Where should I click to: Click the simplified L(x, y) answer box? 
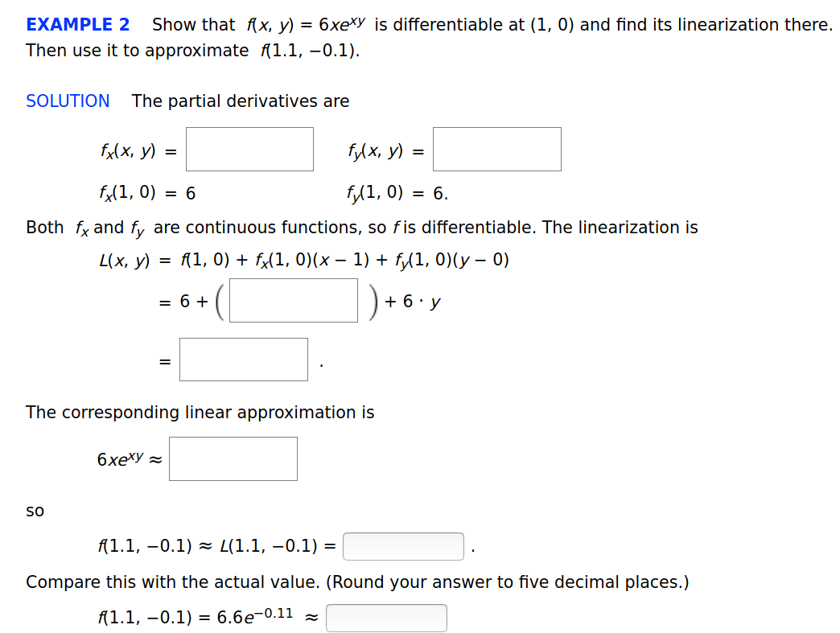coord(243,359)
